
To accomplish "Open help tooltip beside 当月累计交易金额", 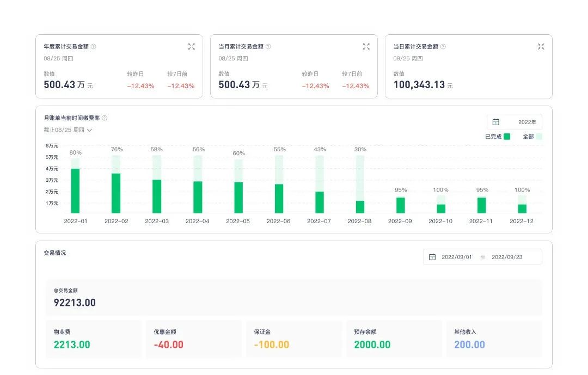I will point(268,47).
